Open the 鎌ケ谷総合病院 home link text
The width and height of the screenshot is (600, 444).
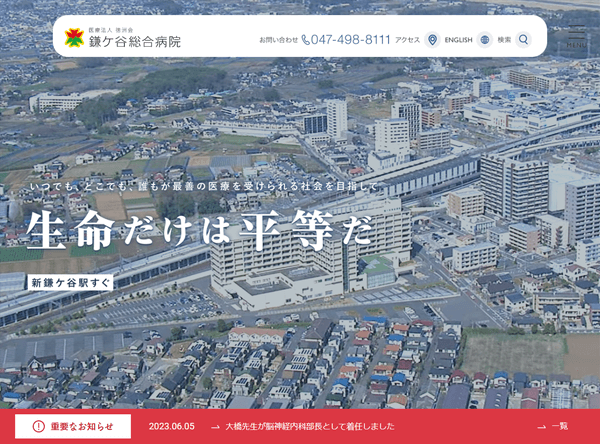135,41
